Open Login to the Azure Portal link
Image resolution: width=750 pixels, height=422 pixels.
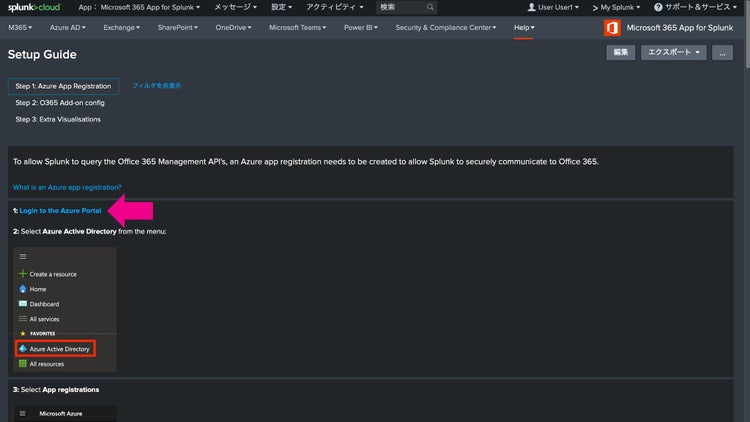point(60,211)
